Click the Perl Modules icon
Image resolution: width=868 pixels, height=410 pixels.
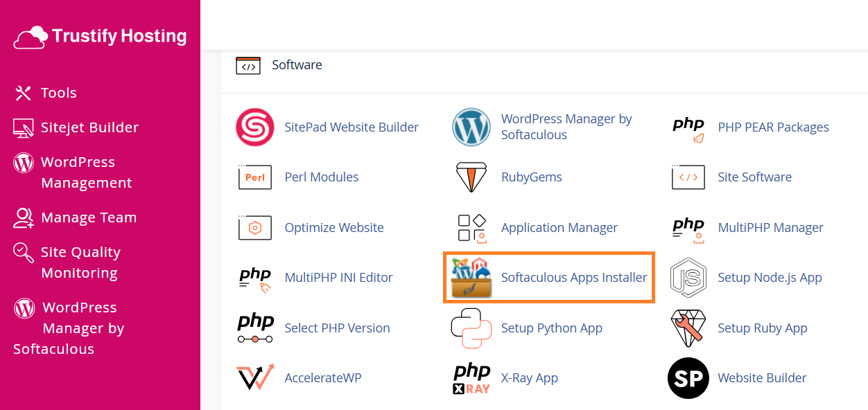(255, 177)
